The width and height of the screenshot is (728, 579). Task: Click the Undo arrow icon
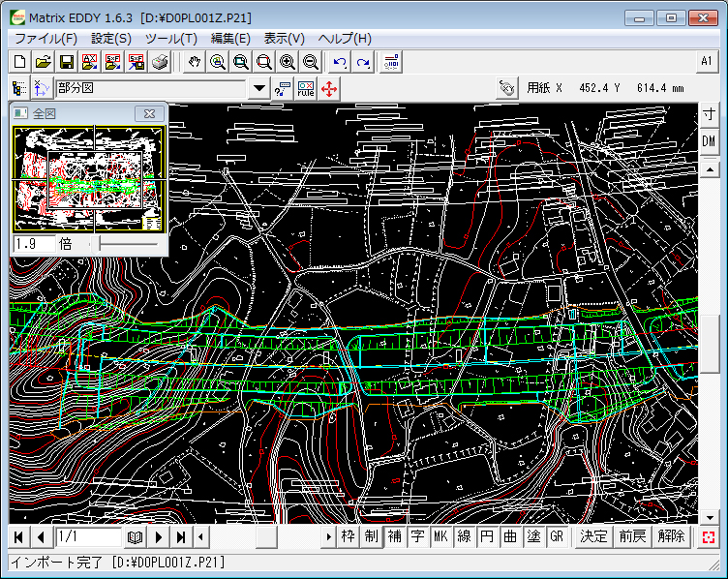[x=340, y=62]
